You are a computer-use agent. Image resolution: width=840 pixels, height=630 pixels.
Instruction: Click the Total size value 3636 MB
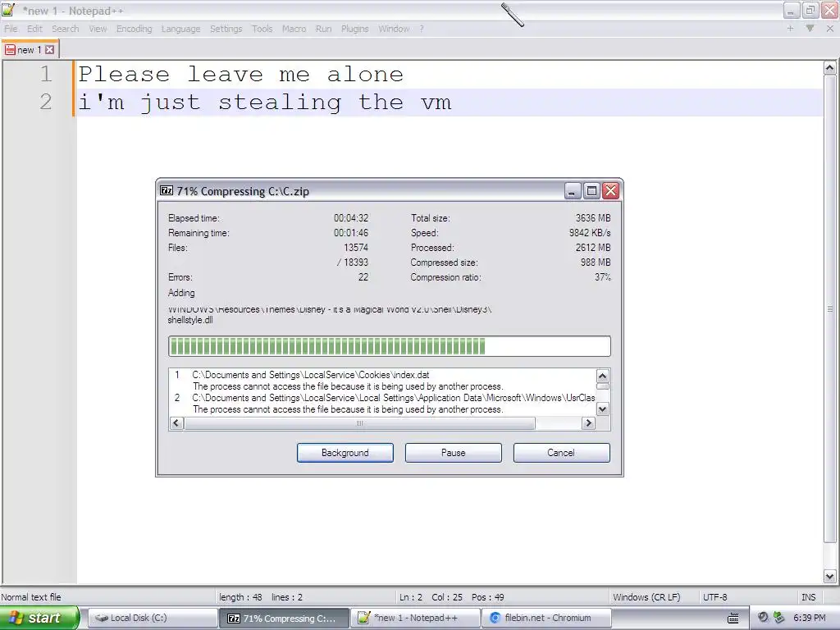pyautogui.click(x=593, y=218)
